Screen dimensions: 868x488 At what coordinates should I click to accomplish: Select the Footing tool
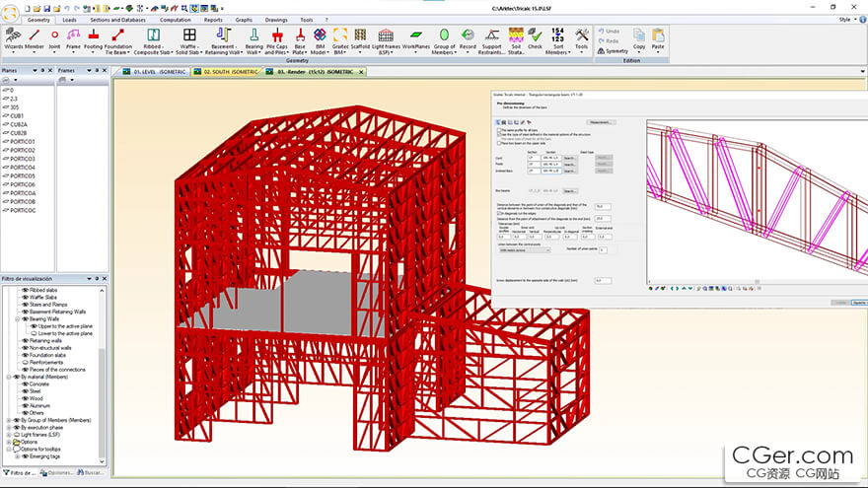tap(94, 39)
